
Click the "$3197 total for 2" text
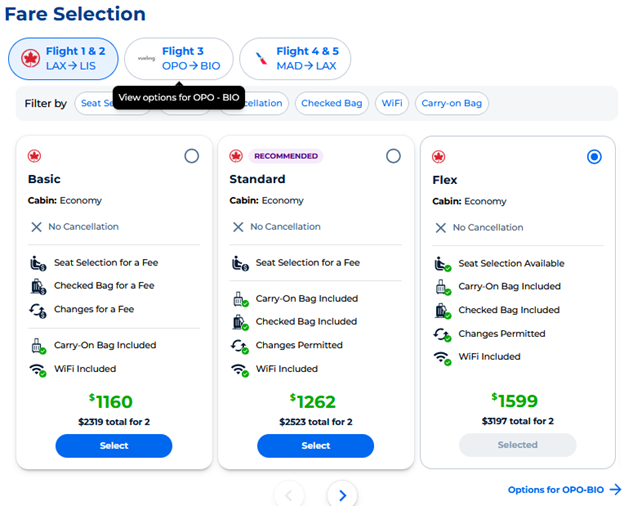click(517, 421)
